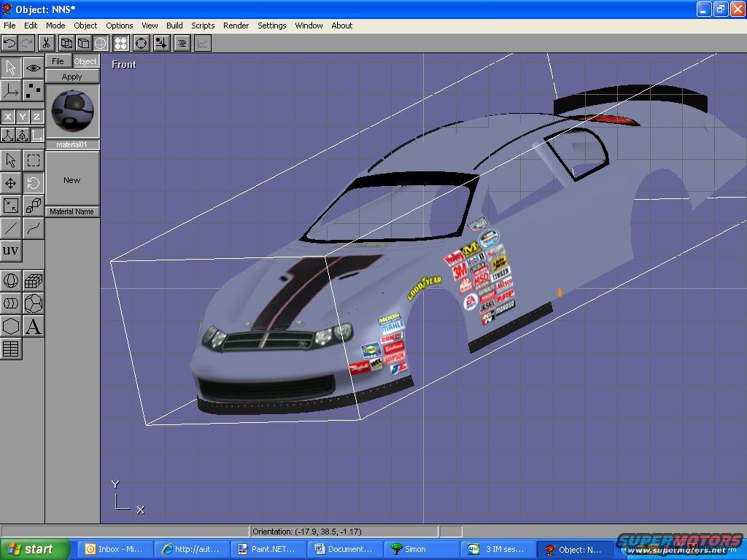Select the move tool with four arrows

11,183
